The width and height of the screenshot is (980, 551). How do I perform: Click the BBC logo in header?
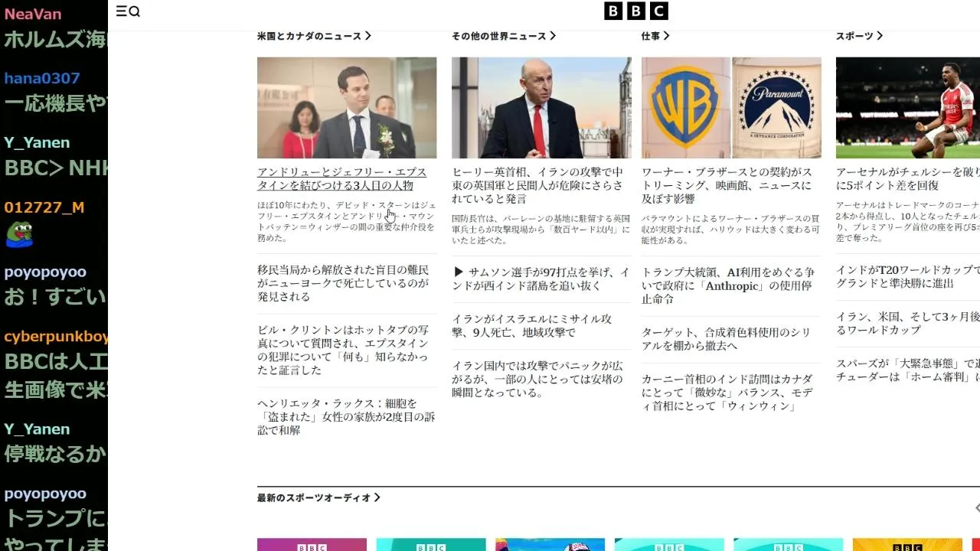[x=636, y=11]
